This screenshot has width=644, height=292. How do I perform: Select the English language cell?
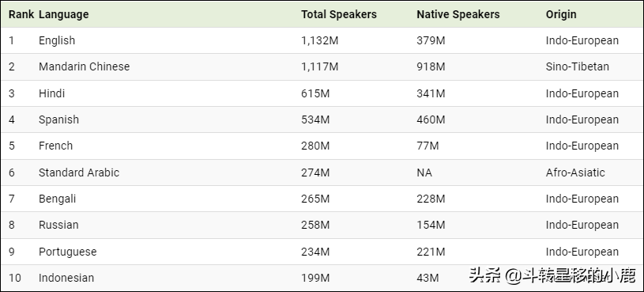pos(57,40)
